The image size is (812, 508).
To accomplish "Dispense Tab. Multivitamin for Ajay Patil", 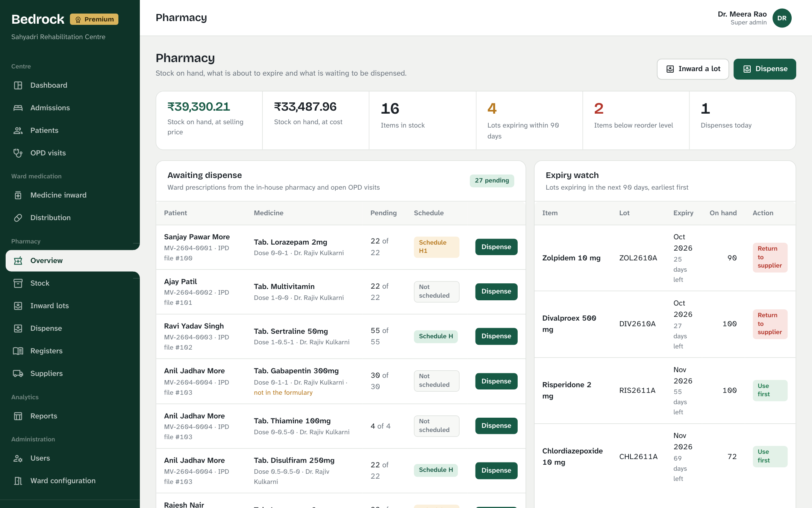I will (496, 292).
